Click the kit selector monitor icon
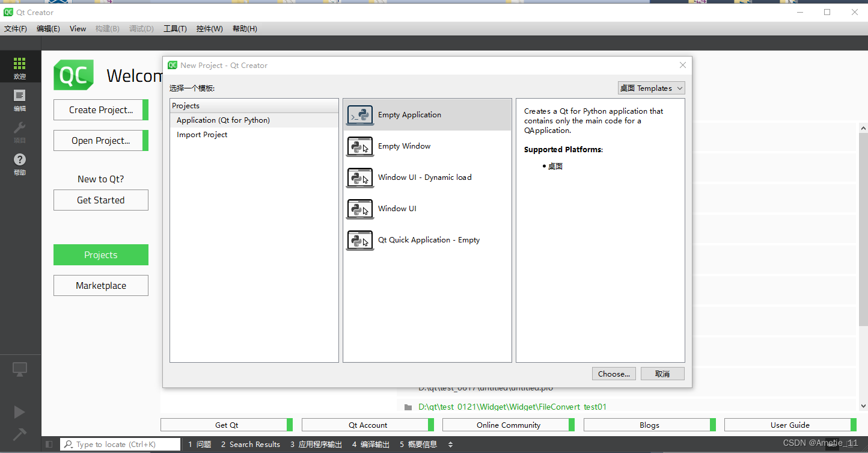868x453 pixels. click(20, 369)
